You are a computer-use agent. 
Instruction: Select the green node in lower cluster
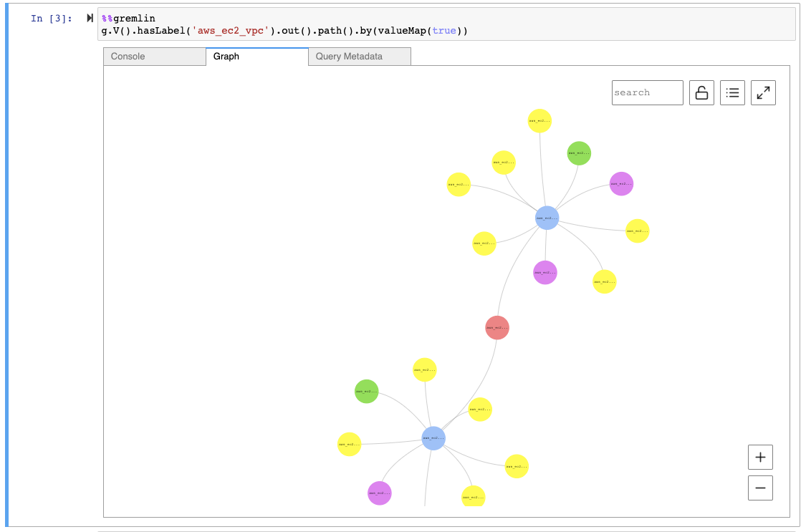[367, 391]
